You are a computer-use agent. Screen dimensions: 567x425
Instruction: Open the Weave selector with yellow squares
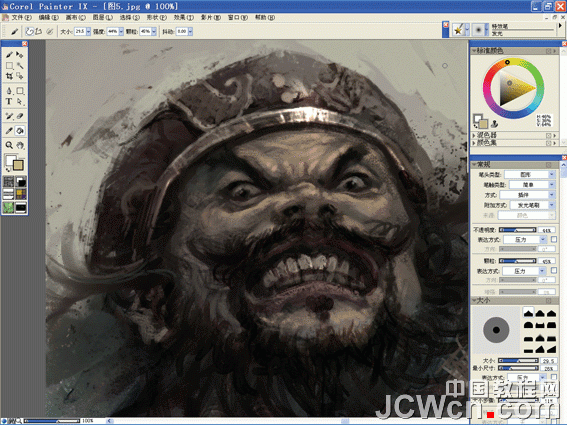tap(21, 194)
